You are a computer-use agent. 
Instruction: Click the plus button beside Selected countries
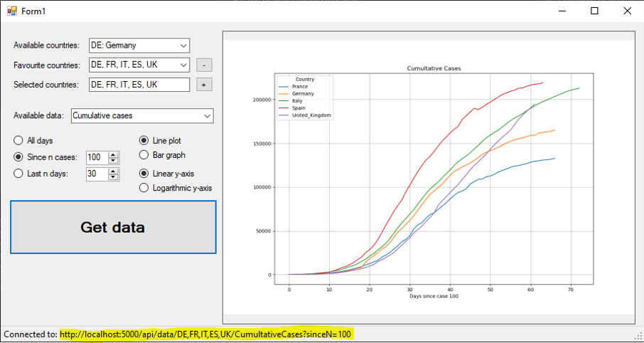pos(204,85)
